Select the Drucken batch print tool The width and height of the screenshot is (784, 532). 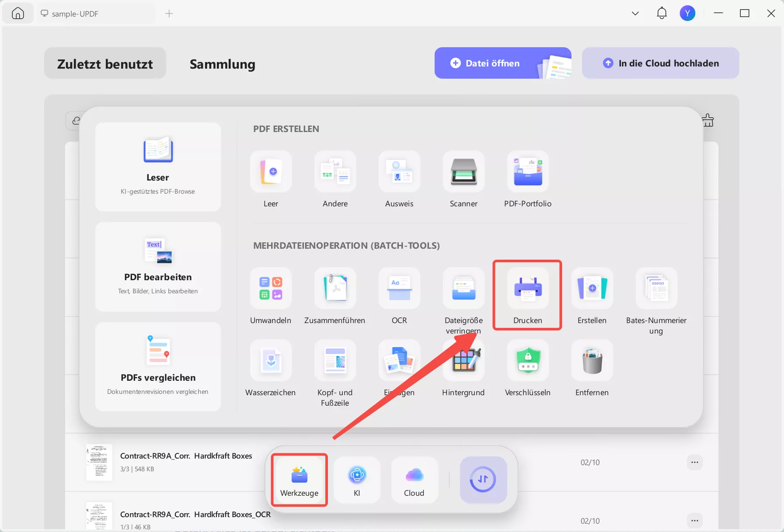tap(528, 288)
